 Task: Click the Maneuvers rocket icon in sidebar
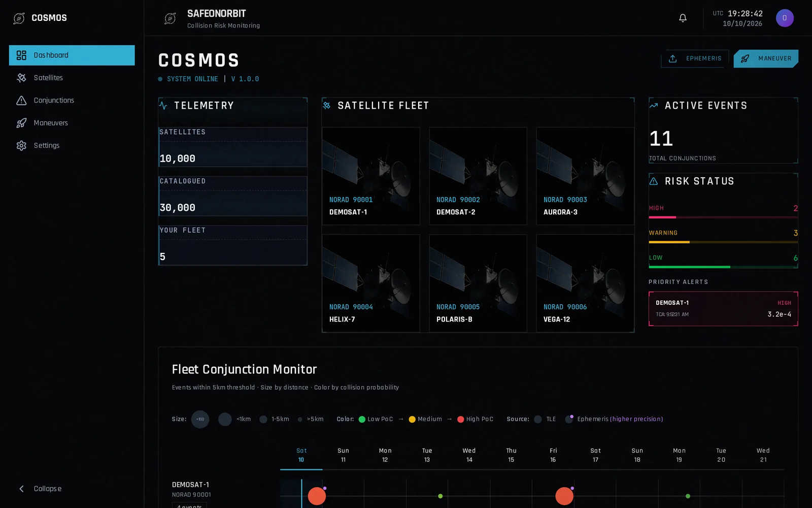21,123
